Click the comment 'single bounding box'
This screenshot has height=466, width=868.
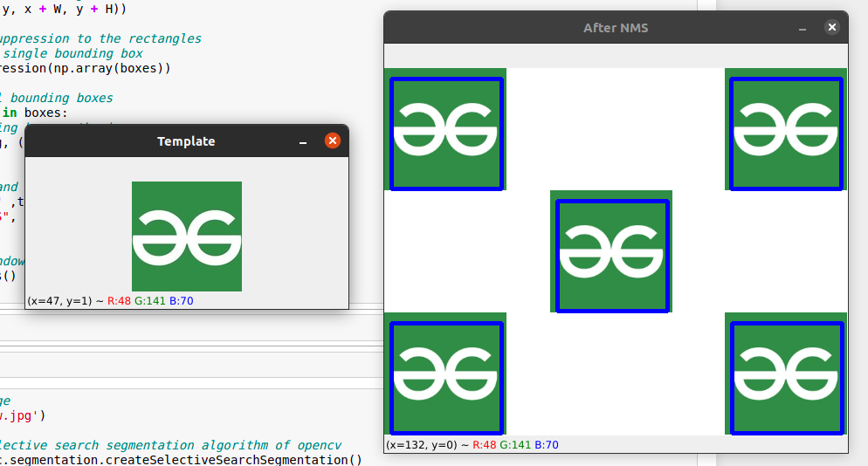[72, 54]
